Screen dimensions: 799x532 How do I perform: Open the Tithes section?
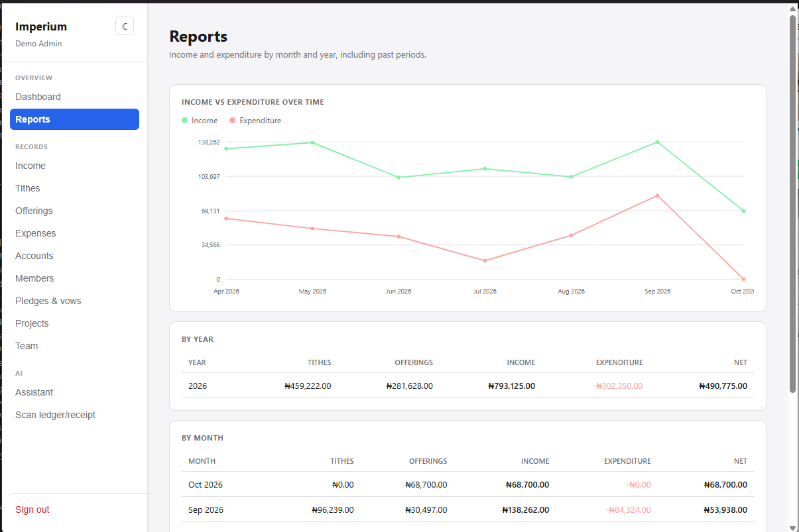(74, 188)
